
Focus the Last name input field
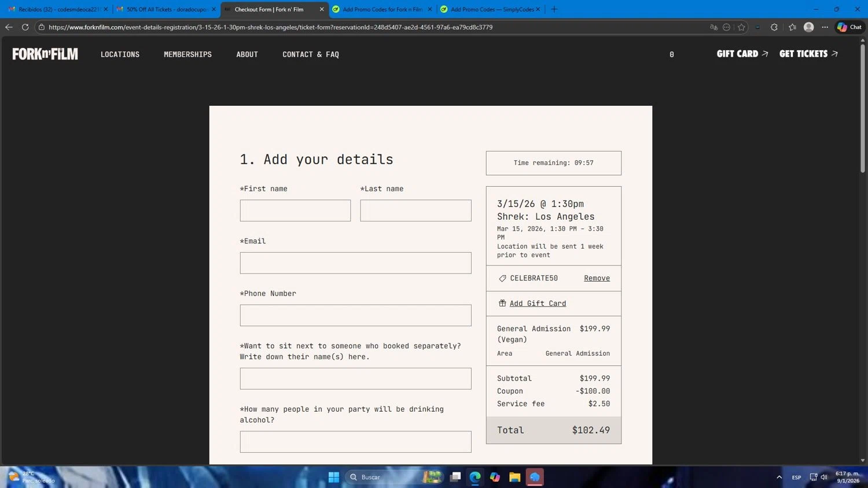point(415,210)
